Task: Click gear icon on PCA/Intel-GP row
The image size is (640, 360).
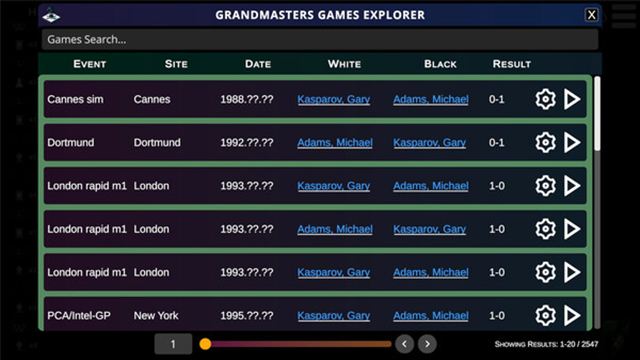Action: click(545, 315)
